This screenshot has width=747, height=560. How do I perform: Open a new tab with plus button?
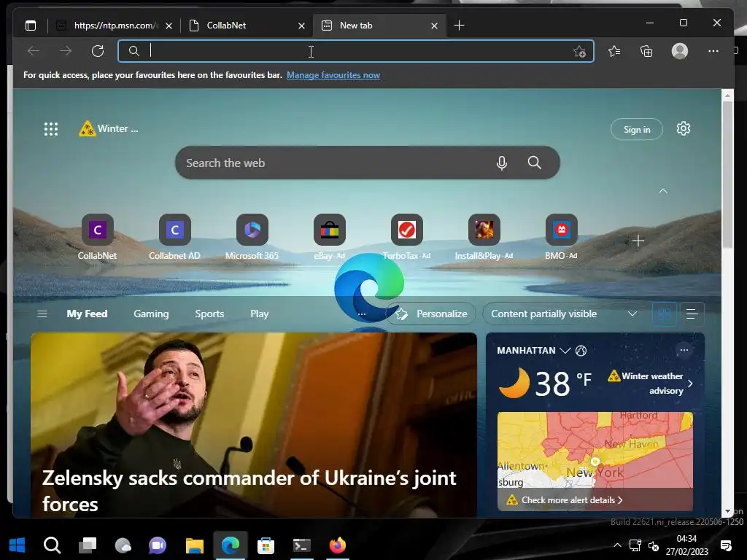tap(460, 26)
